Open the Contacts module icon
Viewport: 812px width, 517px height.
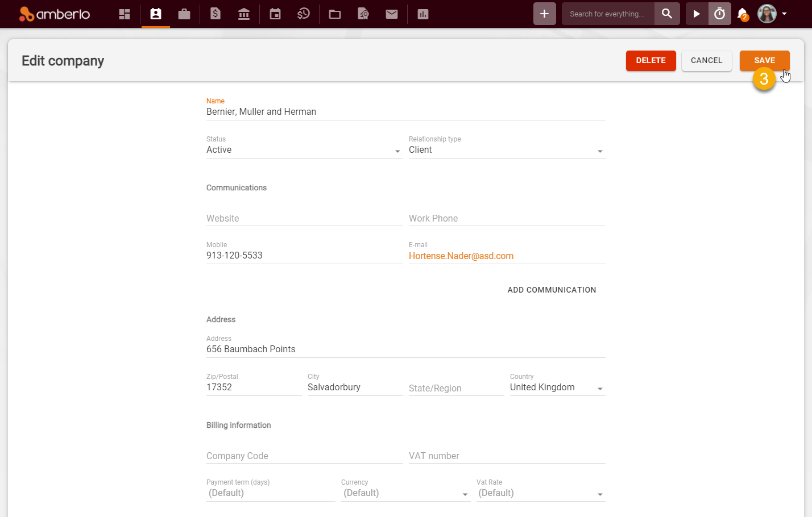156,14
